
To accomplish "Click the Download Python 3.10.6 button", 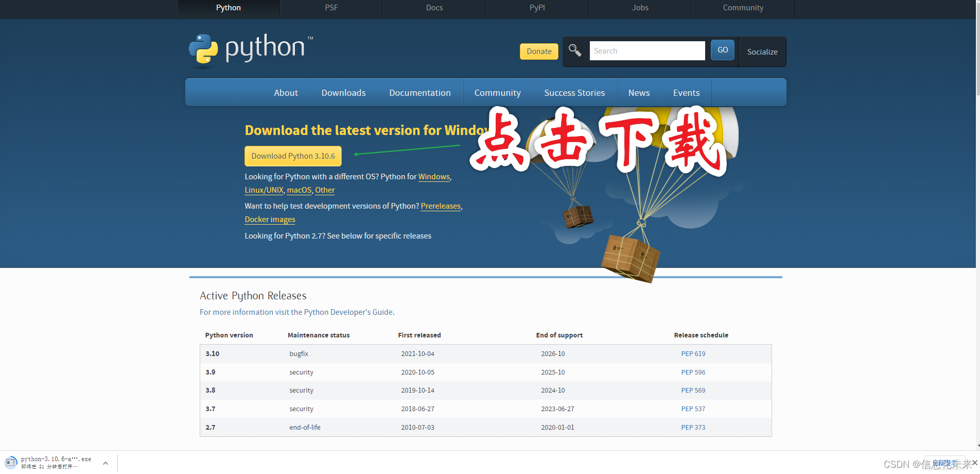I will point(293,156).
